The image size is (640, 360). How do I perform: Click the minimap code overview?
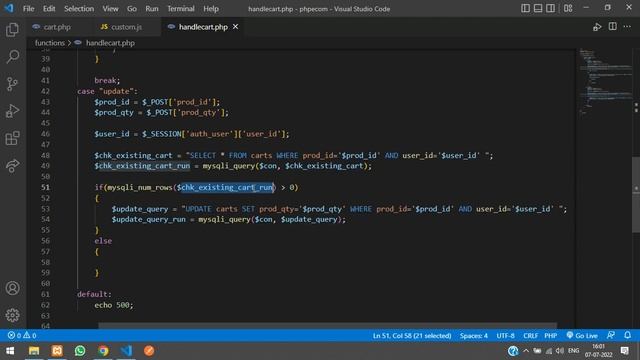coord(605,82)
